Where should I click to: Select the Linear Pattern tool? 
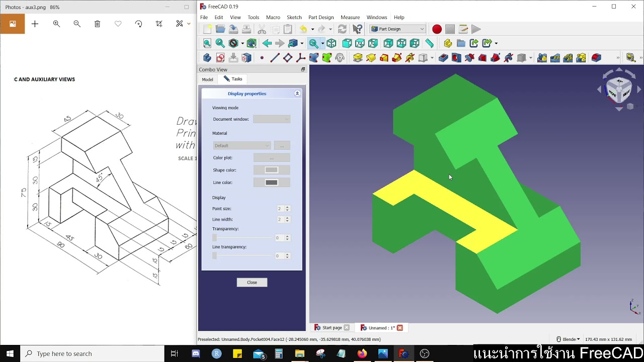(555, 58)
